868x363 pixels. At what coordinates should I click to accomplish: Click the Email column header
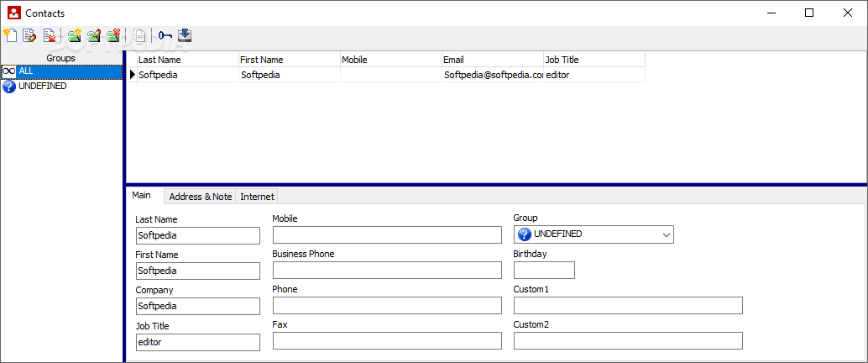pyautogui.click(x=493, y=60)
